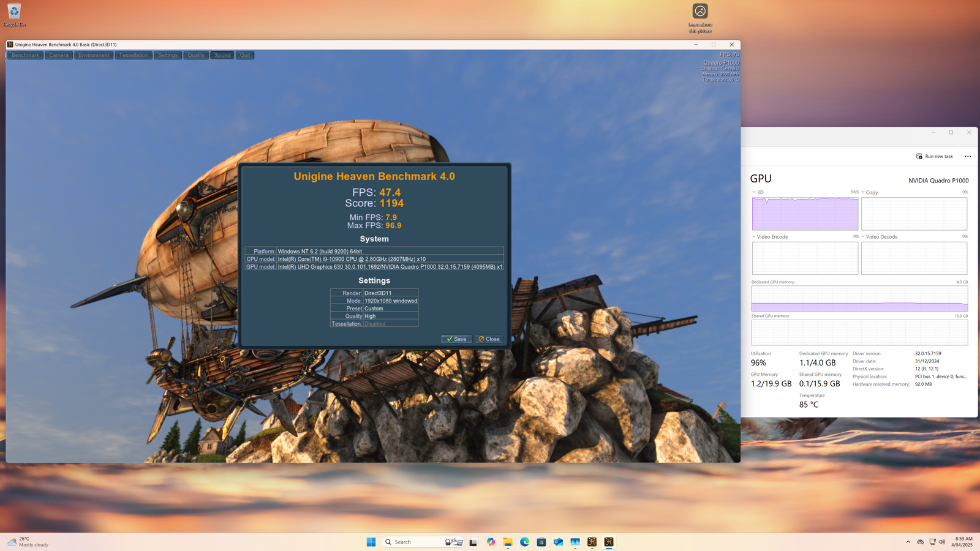
Task: Click the Copy engine graph
Action: (x=914, y=214)
